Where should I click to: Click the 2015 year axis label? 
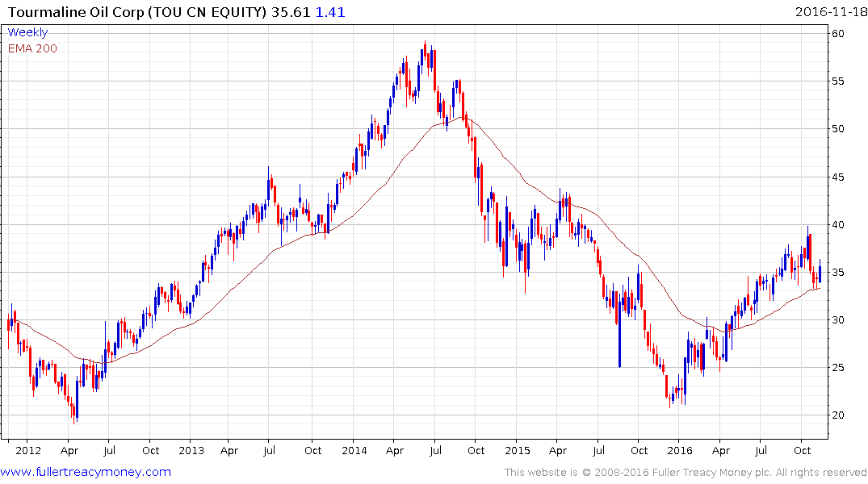[518, 450]
